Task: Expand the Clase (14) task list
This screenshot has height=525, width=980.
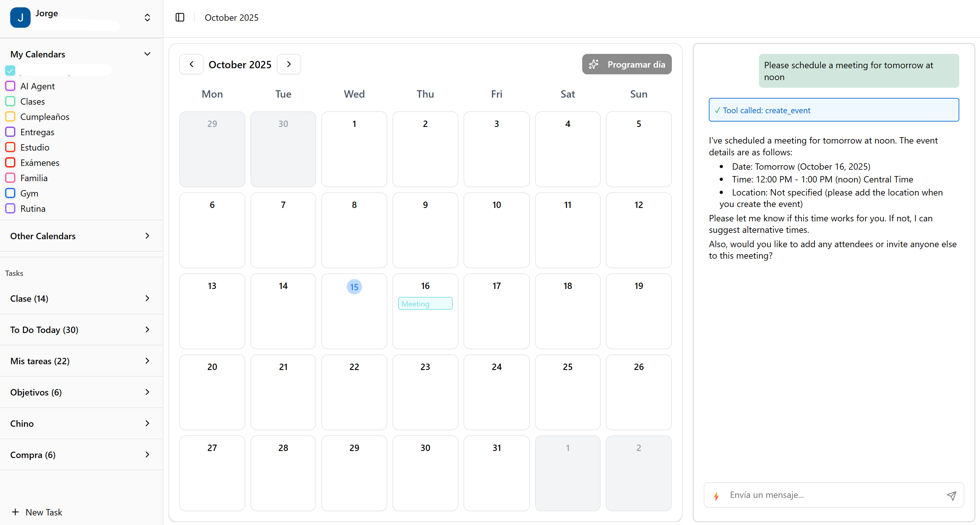Action: (147, 298)
